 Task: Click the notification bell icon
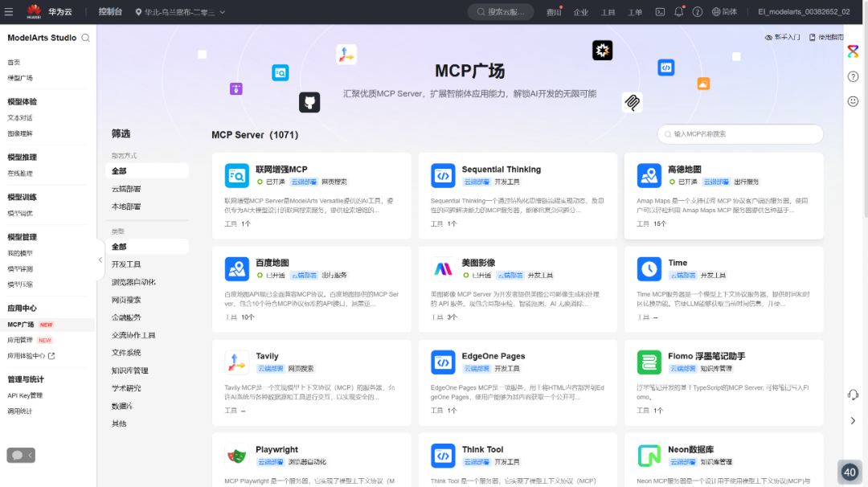click(x=679, y=12)
